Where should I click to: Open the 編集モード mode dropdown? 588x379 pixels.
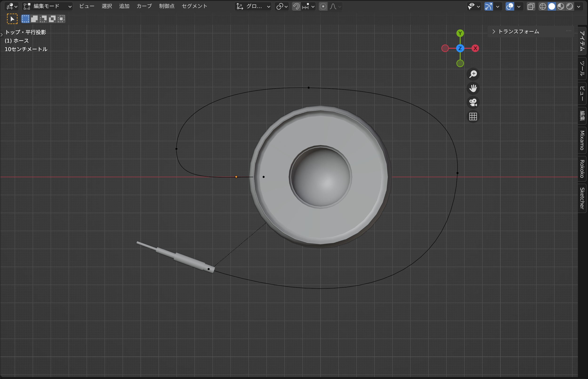(47, 6)
